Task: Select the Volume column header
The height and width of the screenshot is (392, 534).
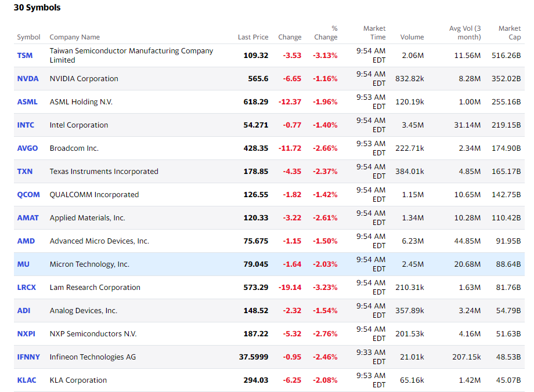Action: pos(412,37)
